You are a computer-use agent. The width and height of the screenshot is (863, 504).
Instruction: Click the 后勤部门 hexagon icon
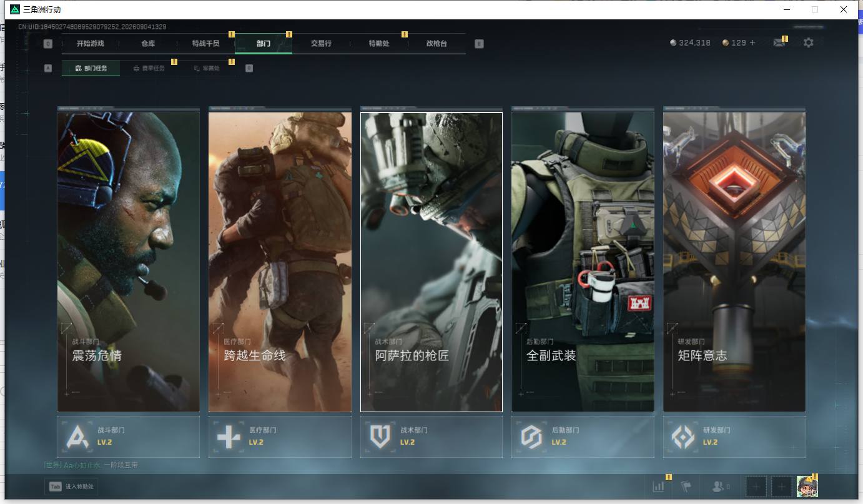click(x=531, y=437)
